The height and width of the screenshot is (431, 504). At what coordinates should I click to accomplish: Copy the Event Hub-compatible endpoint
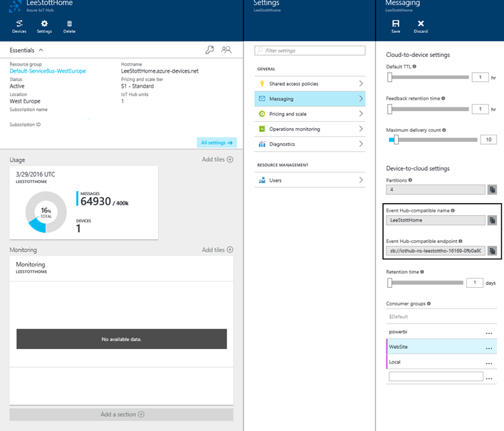[x=492, y=251]
